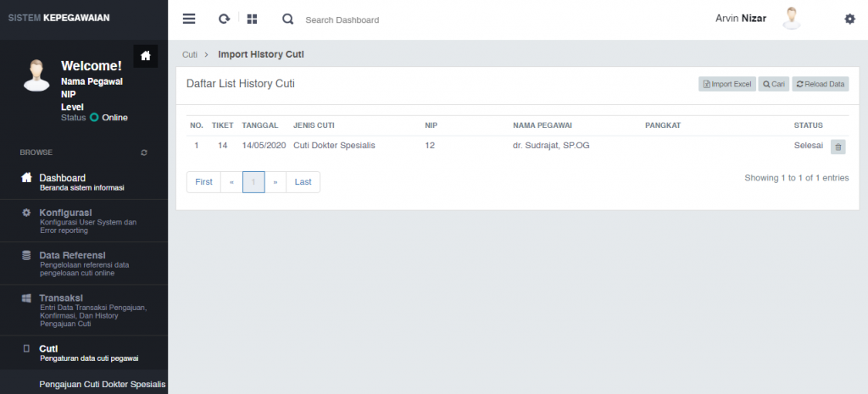Click the home icon button in sidebar

click(x=146, y=56)
